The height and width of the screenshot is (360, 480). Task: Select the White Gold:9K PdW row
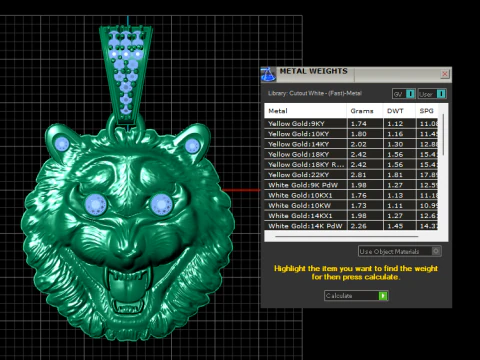coord(351,185)
